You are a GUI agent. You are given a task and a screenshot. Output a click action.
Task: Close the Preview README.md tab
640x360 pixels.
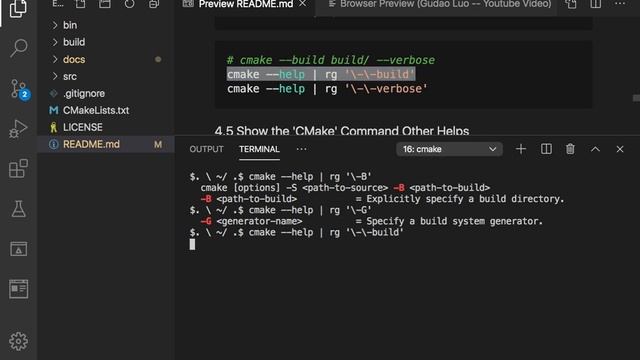(302, 4)
